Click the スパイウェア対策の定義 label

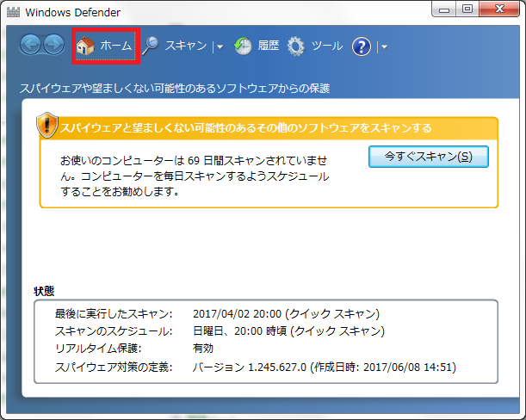pos(114,367)
